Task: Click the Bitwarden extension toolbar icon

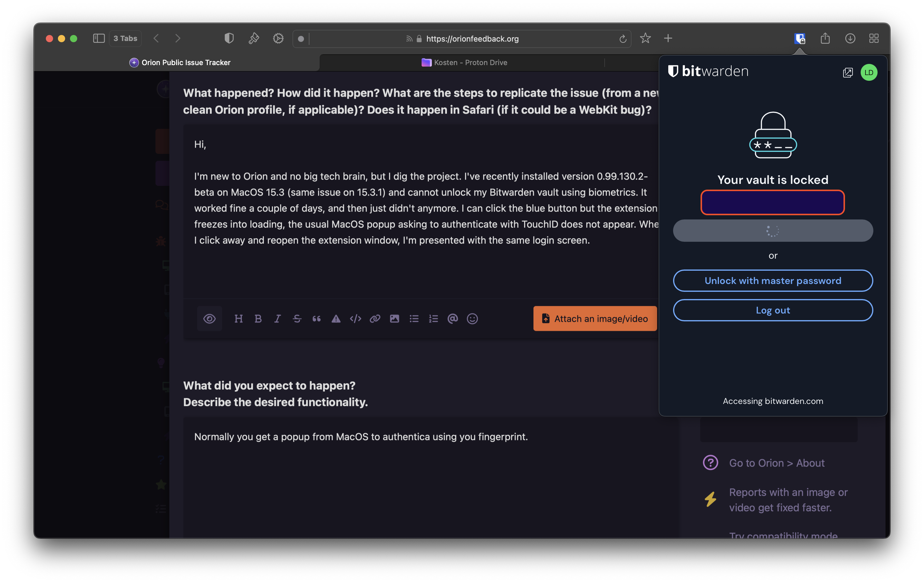Action: [800, 38]
